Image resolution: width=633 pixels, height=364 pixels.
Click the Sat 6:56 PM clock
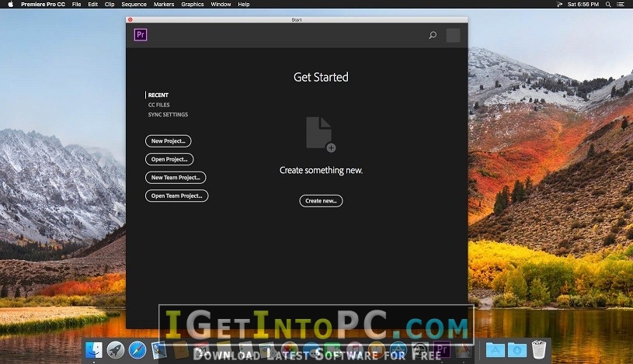[x=583, y=5]
